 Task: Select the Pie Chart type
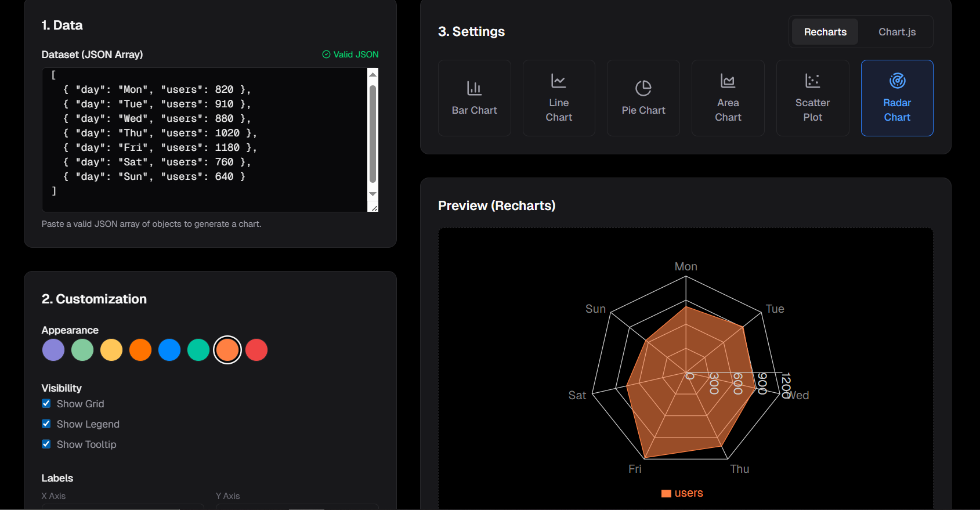coord(643,98)
